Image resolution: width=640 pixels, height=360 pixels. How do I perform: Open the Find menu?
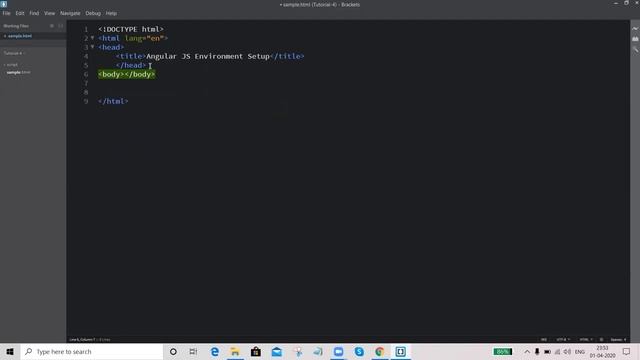pos(34,13)
